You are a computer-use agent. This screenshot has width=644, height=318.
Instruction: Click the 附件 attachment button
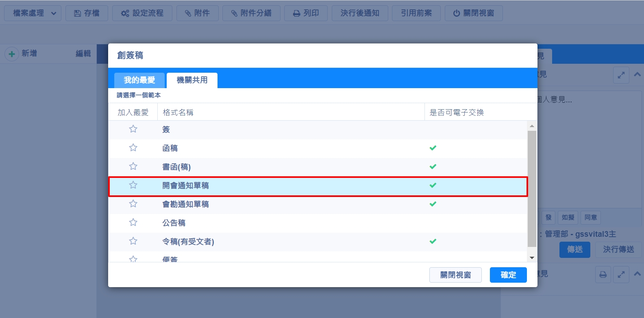198,13
